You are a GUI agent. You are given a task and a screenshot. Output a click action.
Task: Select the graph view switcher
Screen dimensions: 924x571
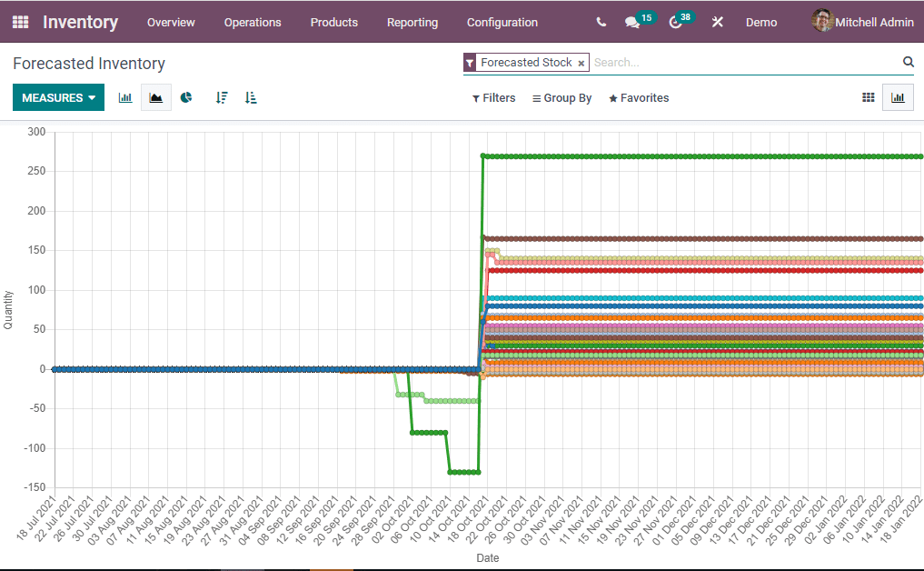coord(898,97)
